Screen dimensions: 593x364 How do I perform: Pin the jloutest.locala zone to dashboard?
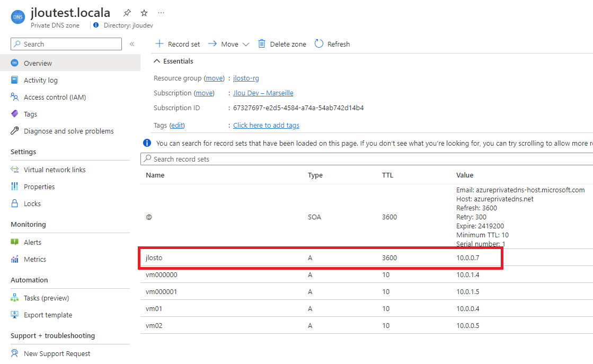pos(127,13)
